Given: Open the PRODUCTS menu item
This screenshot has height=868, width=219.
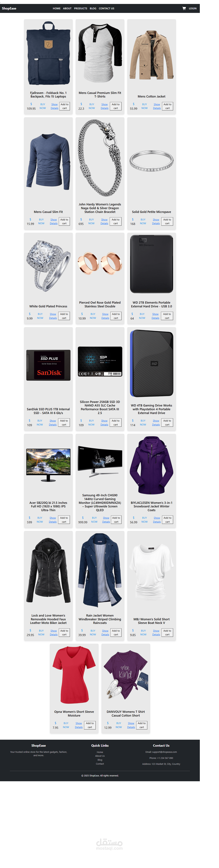Looking at the screenshot, I should [80, 8].
